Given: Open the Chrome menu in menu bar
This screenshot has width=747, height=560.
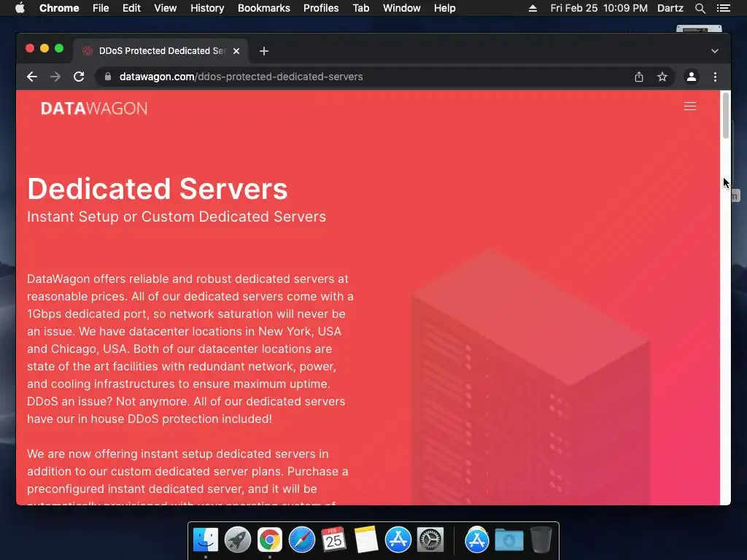Looking at the screenshot, I should (59, 8).
